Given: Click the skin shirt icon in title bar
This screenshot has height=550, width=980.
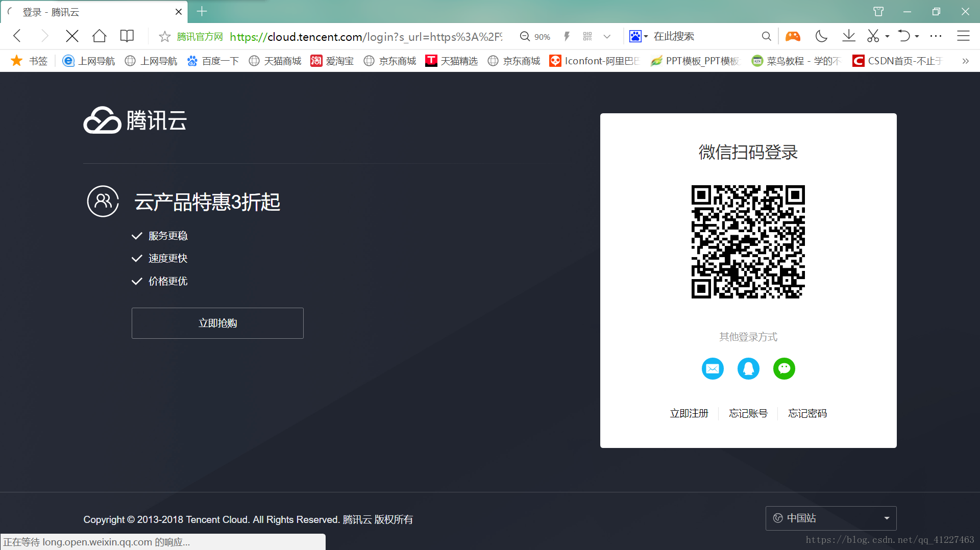Looking at the screenshot, I should click(x=878, y=11).
